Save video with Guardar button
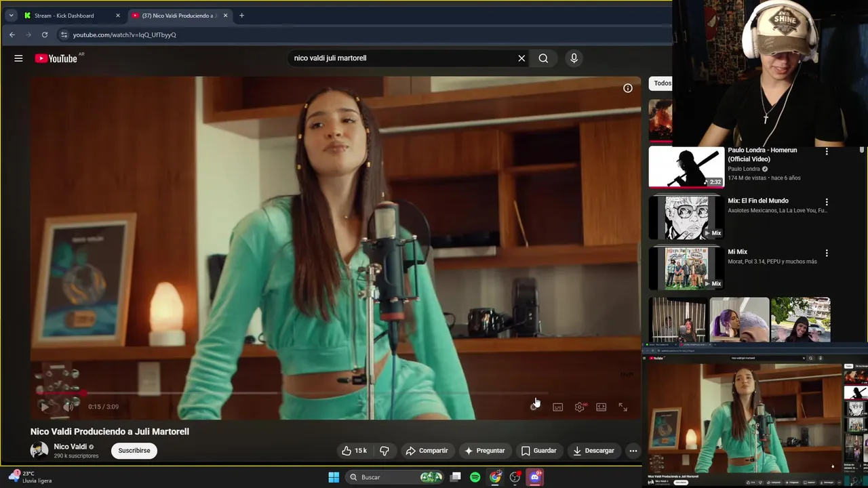 coord(538,451)
